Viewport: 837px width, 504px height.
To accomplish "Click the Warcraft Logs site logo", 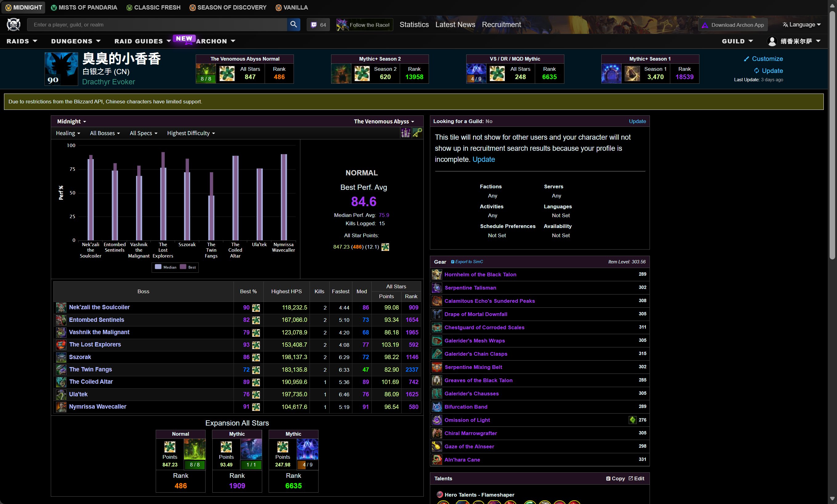I will pos(14,24).
